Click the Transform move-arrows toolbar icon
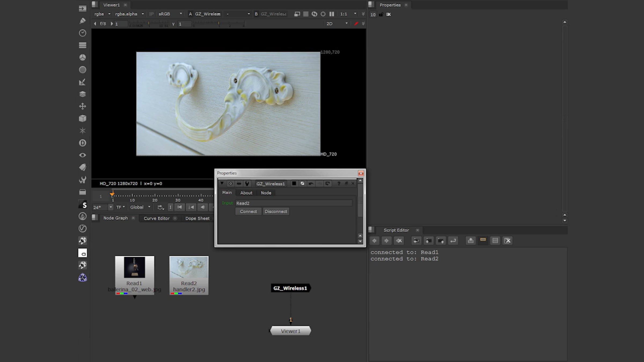The width and height of the screenshot is (644, 362). (82, 106)
